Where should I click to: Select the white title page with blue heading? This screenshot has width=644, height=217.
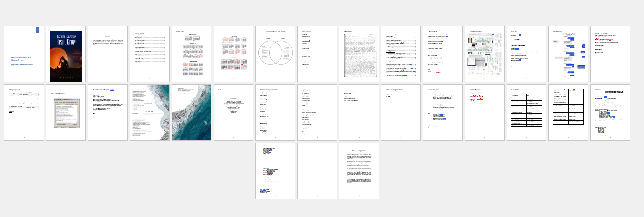click(24, 54)
